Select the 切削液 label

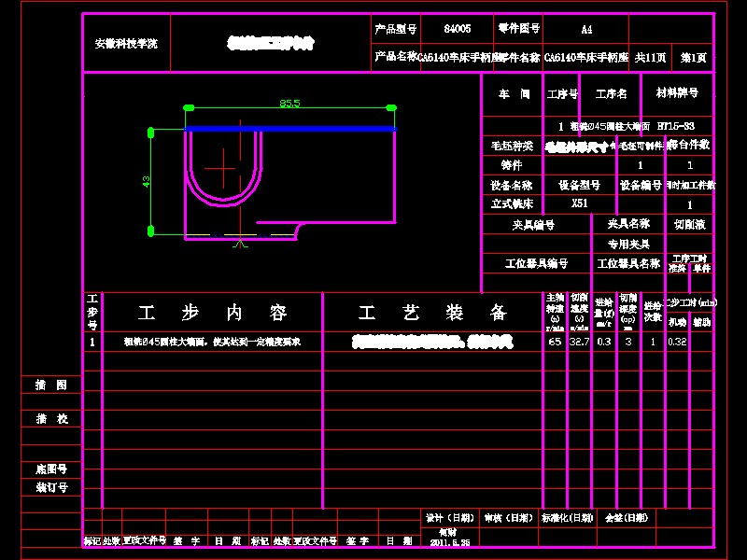[x=690, y=224]
